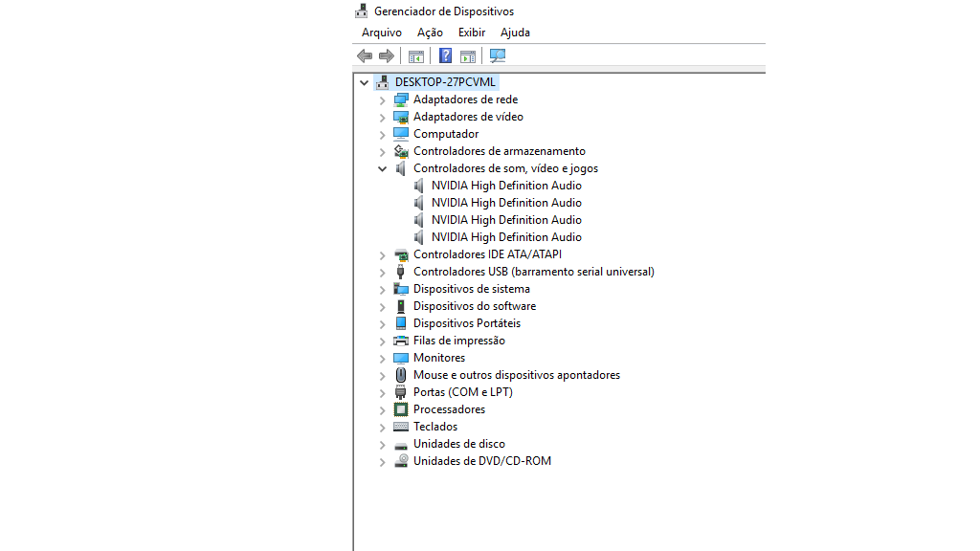Expand the Processadores chevron

point(382,409)
